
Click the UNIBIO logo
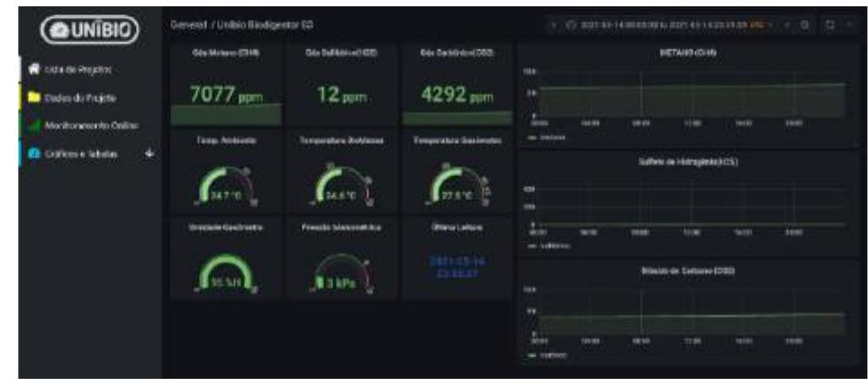84,25
